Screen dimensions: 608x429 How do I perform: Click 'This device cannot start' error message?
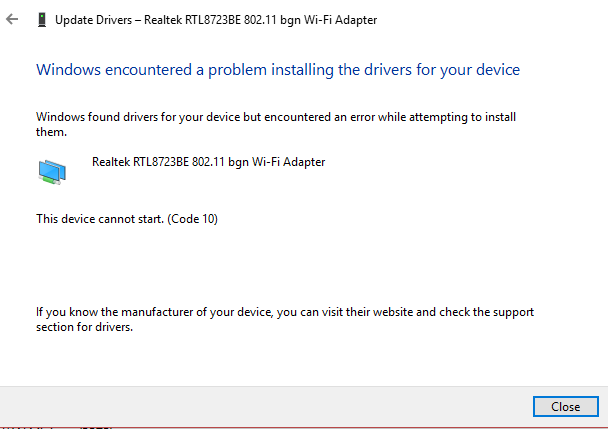[x=100, y=218]
